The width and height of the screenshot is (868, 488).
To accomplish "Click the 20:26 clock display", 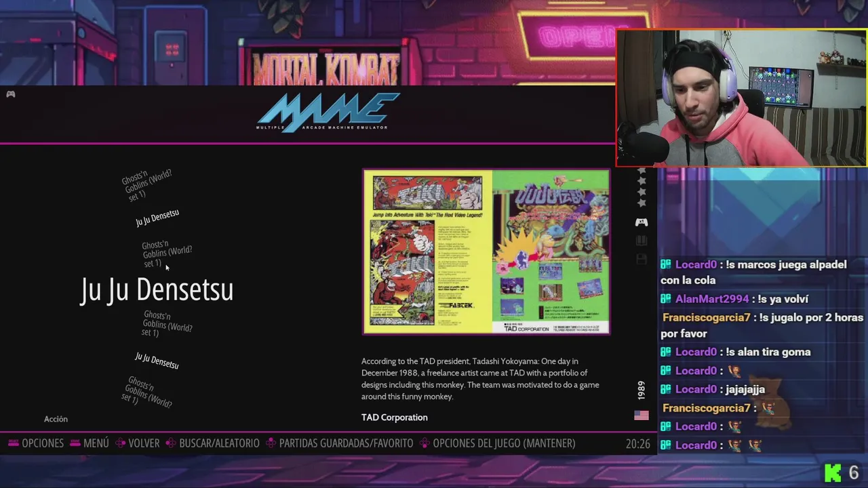I will (x=637, y=444).
